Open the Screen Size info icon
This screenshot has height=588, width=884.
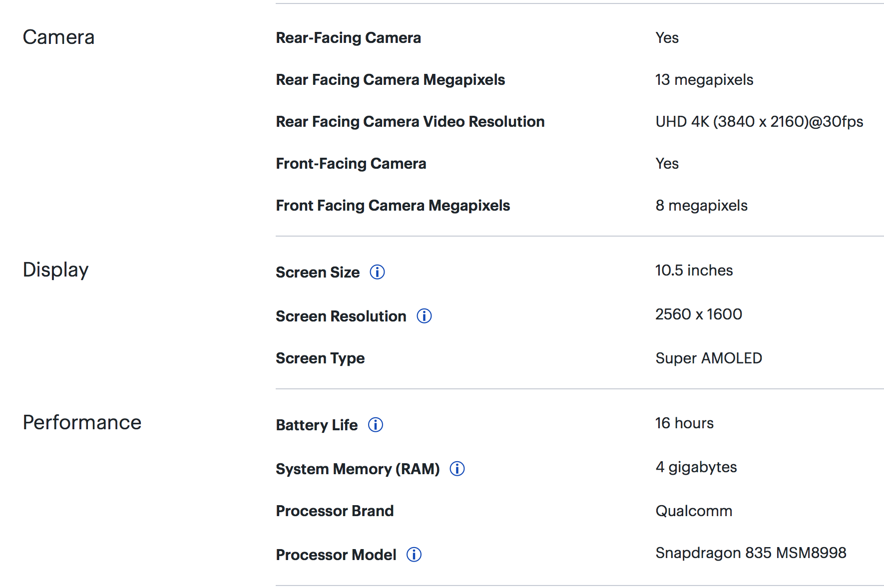click(377, 272)
